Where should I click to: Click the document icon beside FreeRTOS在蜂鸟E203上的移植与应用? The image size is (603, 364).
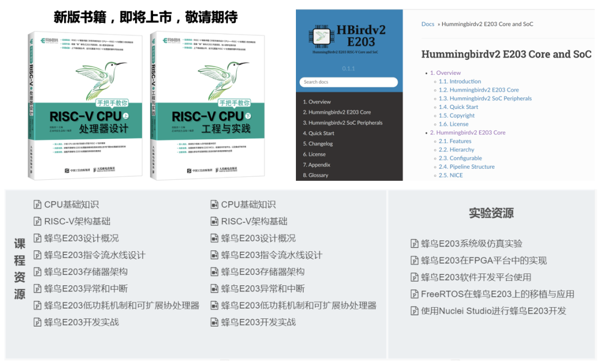414,294
